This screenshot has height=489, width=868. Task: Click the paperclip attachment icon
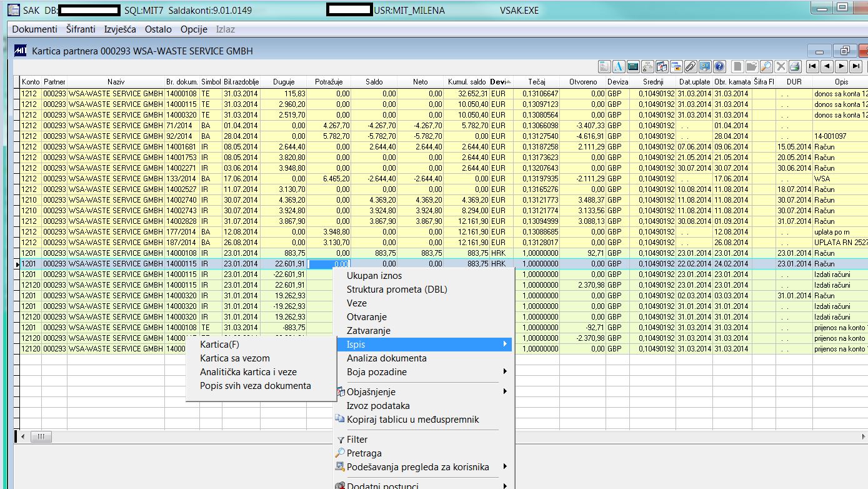click(x=691, y=66)
